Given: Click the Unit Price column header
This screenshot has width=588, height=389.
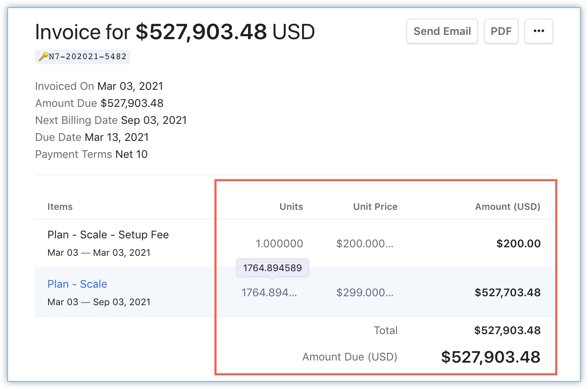Looking at the screenshot, I should click(375, 207).
